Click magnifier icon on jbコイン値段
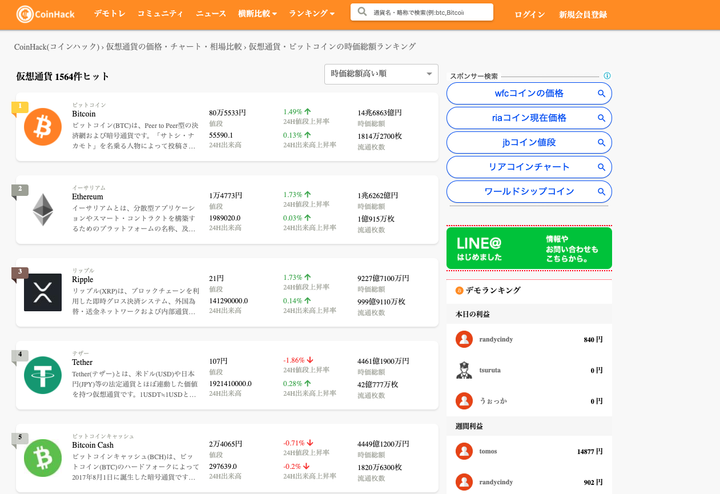Image resolution: width=720 pixels, height=494 pixels. point(601,143)
